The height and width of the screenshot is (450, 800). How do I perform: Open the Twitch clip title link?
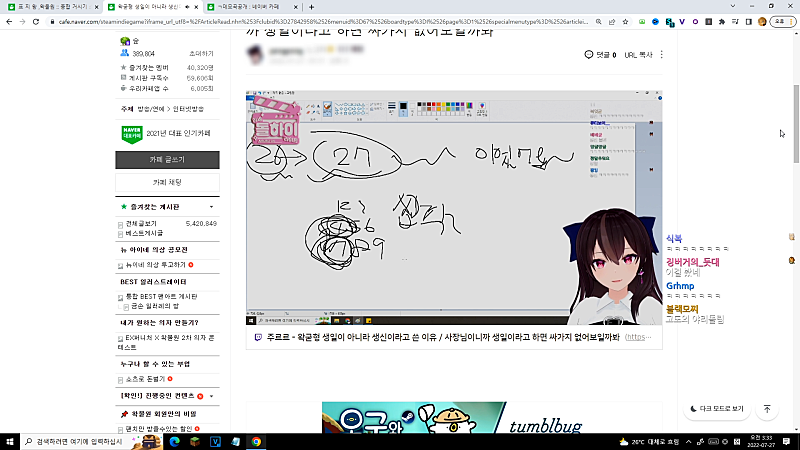click(x=443, y=337)
